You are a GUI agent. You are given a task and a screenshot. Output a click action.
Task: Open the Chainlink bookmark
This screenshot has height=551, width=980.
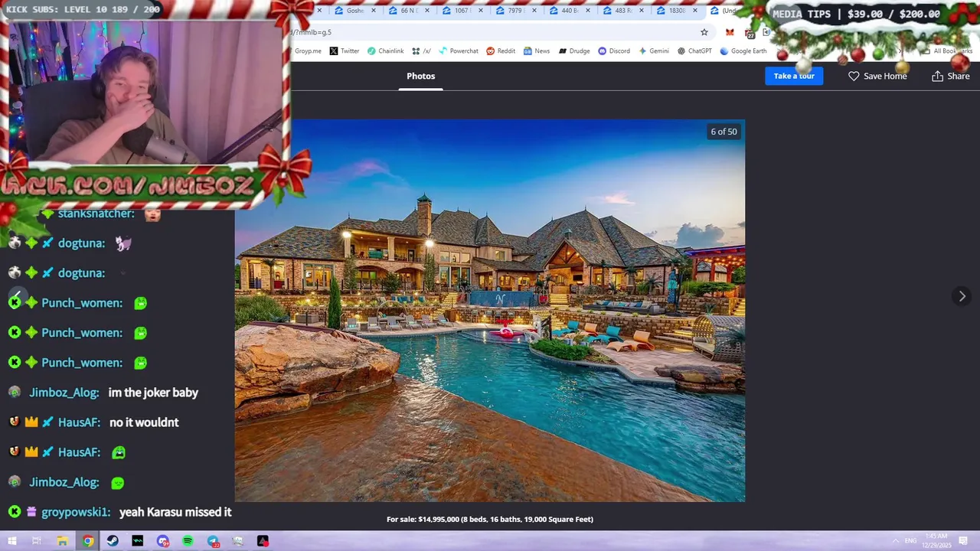[x=385, y=51]
